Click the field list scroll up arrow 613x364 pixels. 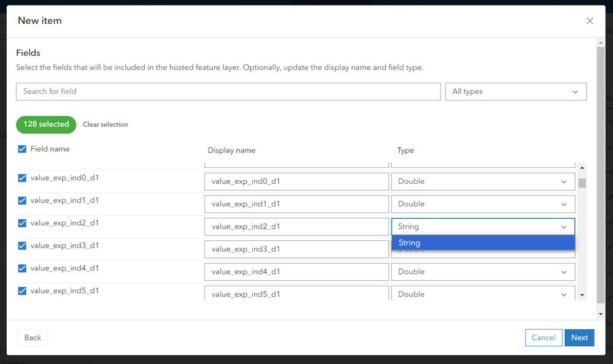[582, 167]
